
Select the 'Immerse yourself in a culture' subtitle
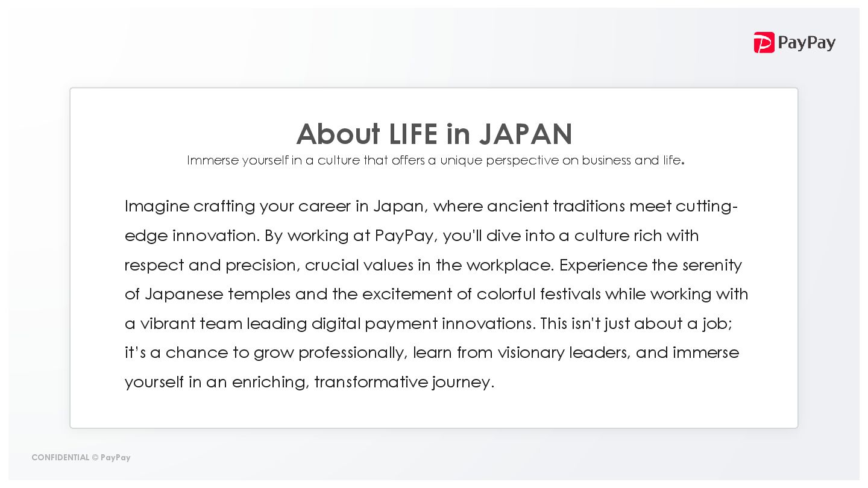coord(435,160)
